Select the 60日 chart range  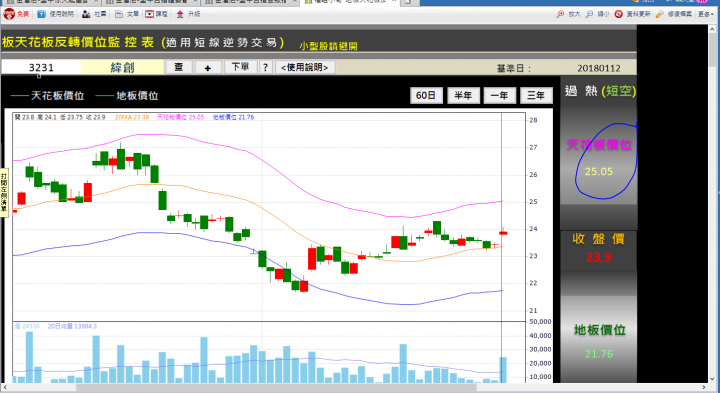point(426,95)
